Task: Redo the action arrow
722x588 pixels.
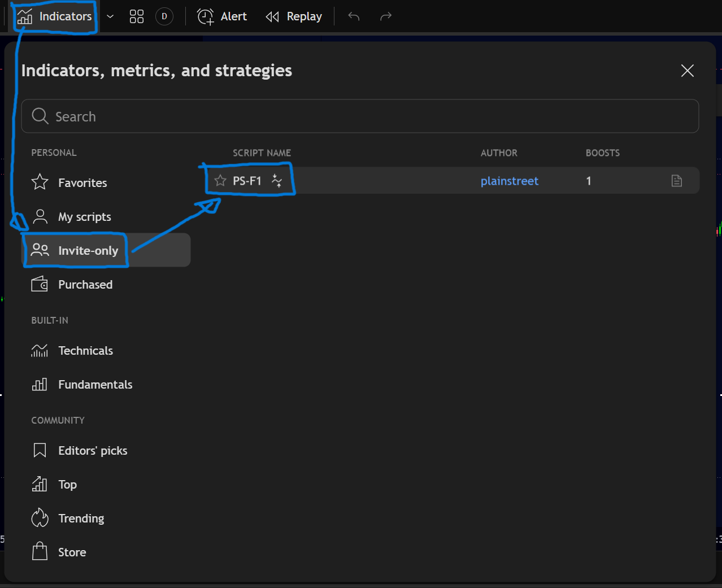Action: [x=386, y=16]
